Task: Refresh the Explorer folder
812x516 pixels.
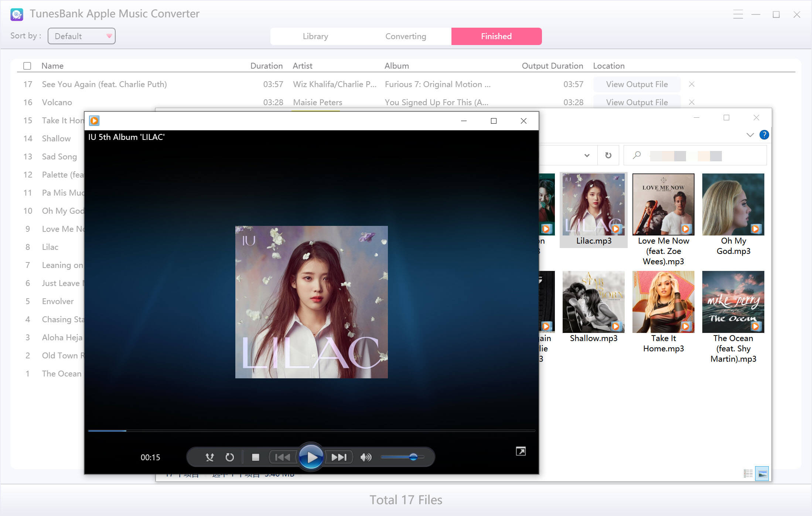Action: (608, 155)
